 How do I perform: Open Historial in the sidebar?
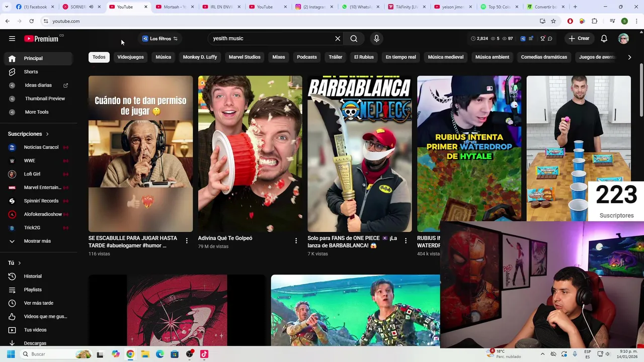pos(39,276)
